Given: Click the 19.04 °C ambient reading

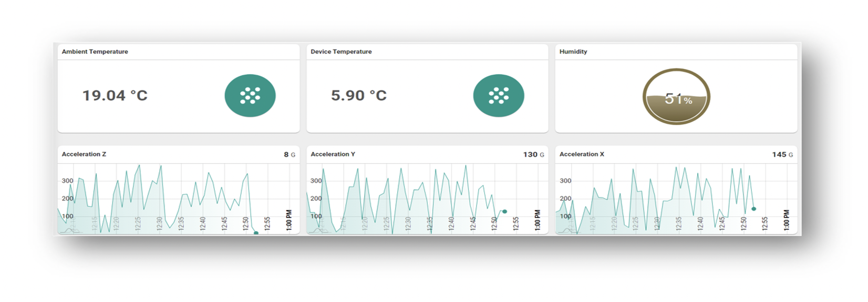Looking at the screenshot, I should click(x=115, y=96).
